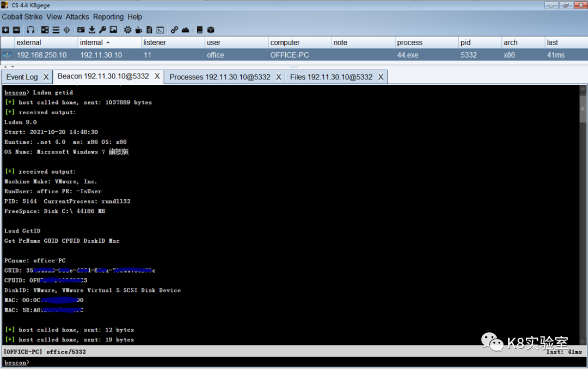Click 'PCname: office-PC' output line
The height and width of the screenshot is (369, 588).
click(35, 261)
